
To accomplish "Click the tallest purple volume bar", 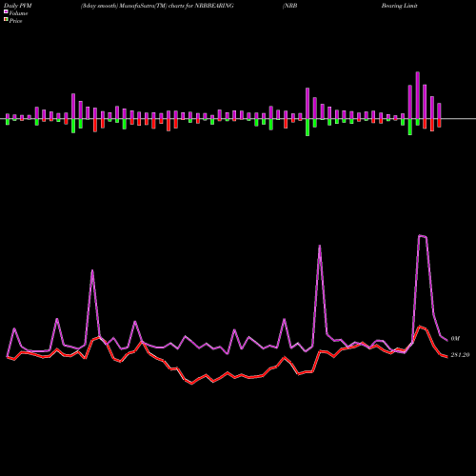I will tap(417, 95).
